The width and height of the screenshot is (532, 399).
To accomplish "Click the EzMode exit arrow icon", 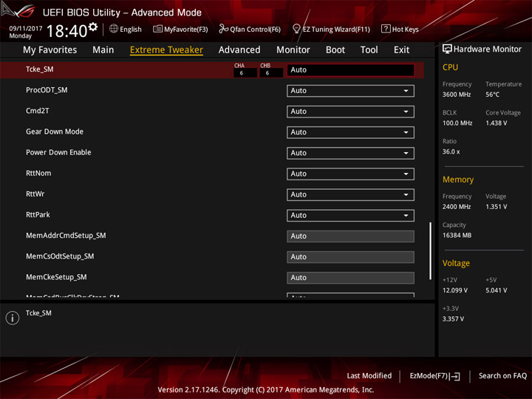I will 455,376.
